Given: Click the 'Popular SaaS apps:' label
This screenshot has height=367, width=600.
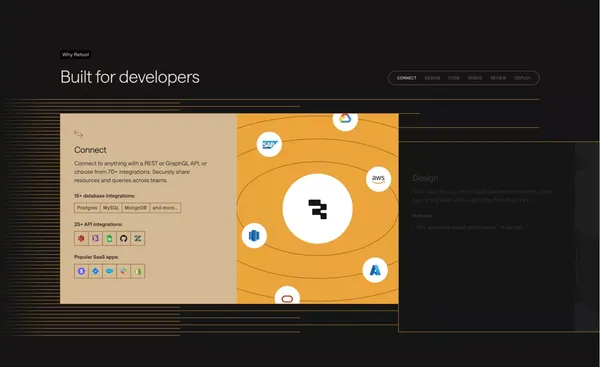Looking at the screenshot, I should point(96,257).
